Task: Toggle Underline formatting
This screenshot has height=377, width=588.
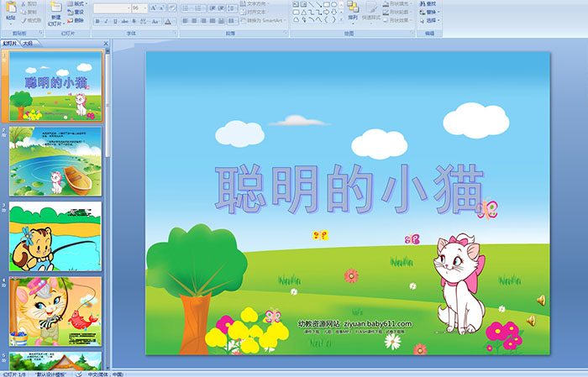Action: (x=116, y=21)
